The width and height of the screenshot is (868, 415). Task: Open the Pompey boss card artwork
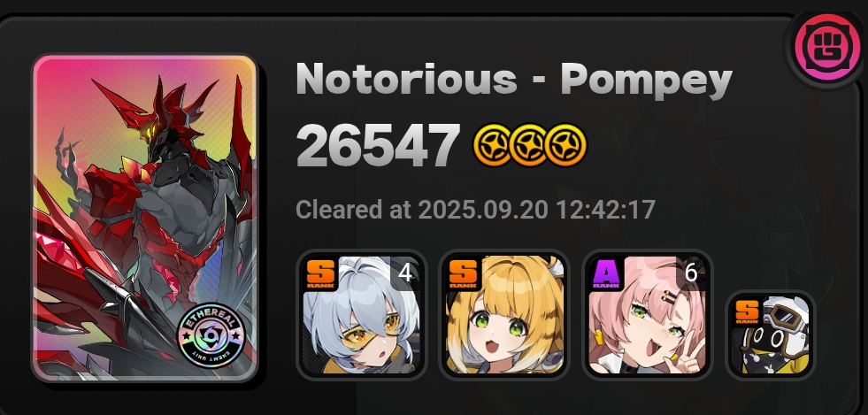pos(145,218)
